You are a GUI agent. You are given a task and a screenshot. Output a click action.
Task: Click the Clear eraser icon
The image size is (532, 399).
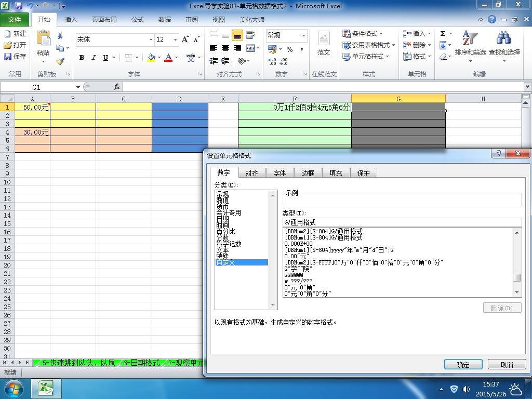[443, 57]
